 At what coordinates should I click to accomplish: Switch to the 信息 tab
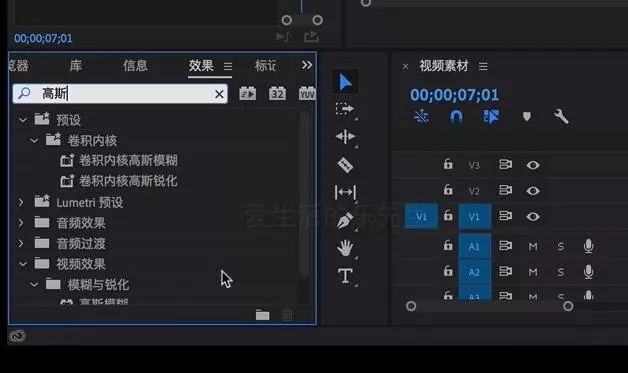pyautogui.click(x=135, y=65)
